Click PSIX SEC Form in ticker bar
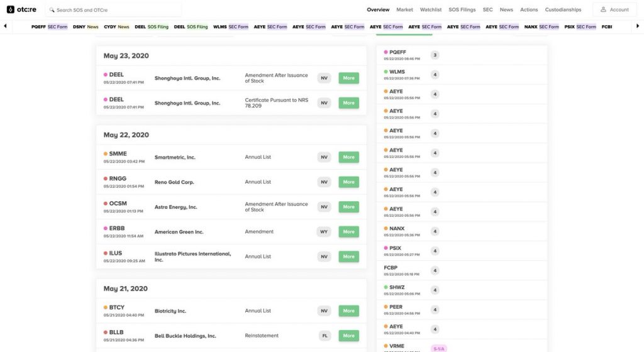 click(580, 26)
